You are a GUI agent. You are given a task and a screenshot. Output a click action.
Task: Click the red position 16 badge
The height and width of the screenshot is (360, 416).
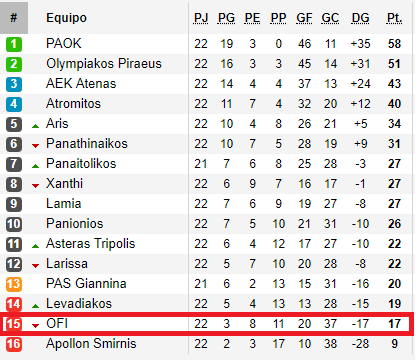tap(14, 344)
